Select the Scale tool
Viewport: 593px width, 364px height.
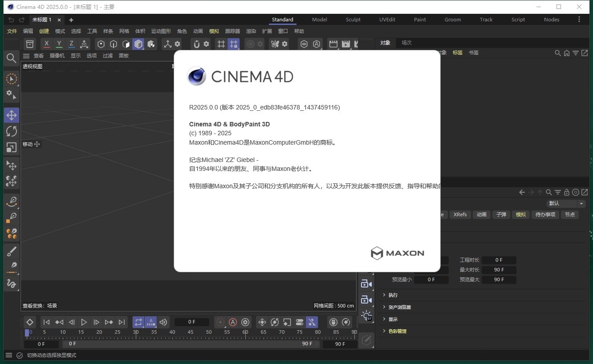pos(12,147)
